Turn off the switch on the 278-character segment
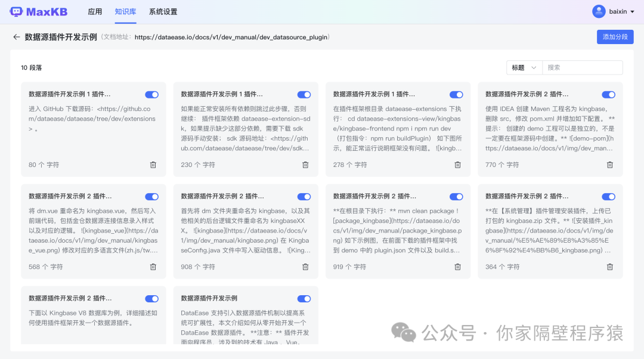The width and height of the screenshot is (644, 359). pos(456,94)
